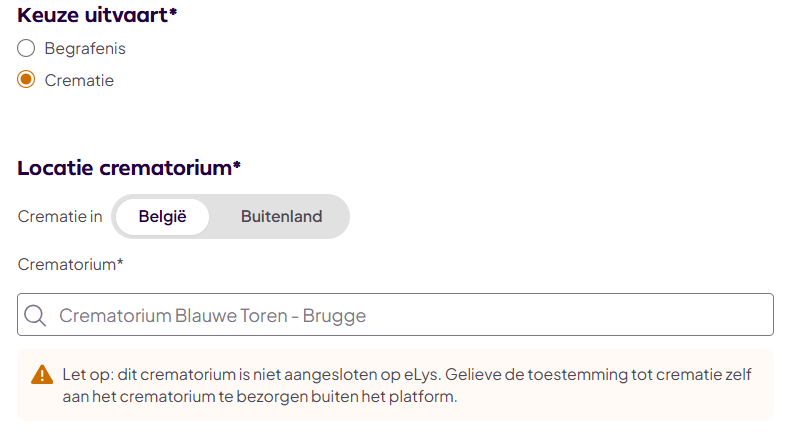Click the "Crematie" option label text
The width and height of the screenshot is (801, 435).
coord(79,80)
